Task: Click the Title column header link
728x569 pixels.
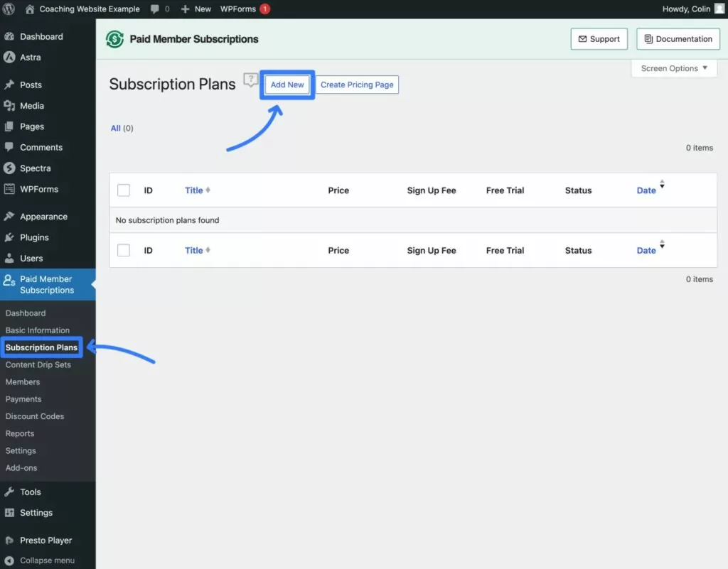Action: pyautogui.click(x=193, y=190)
